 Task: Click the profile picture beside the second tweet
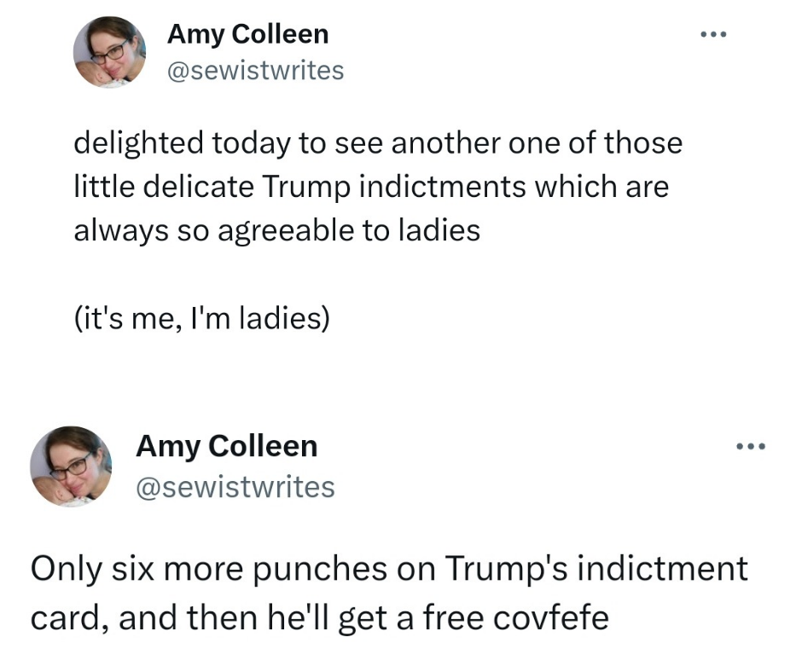pos(71,466)
